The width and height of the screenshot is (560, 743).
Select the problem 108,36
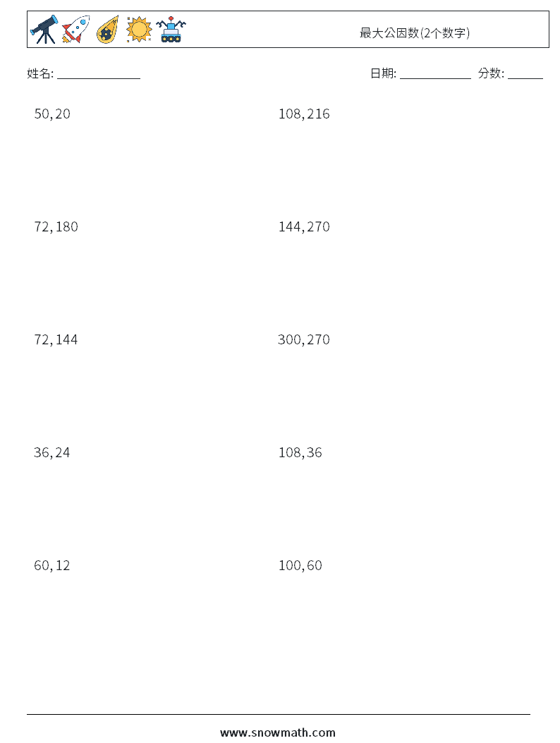coord(300,452)
